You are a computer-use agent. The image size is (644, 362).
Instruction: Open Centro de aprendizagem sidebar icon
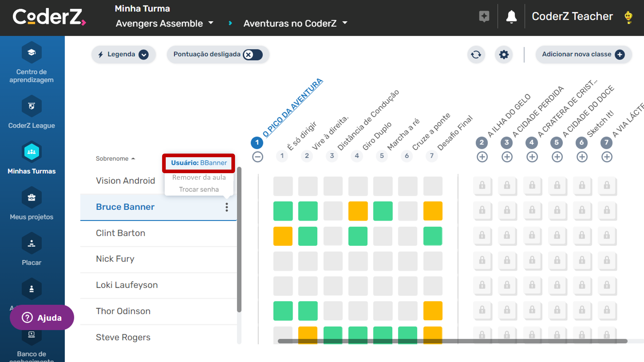(31, 53)
